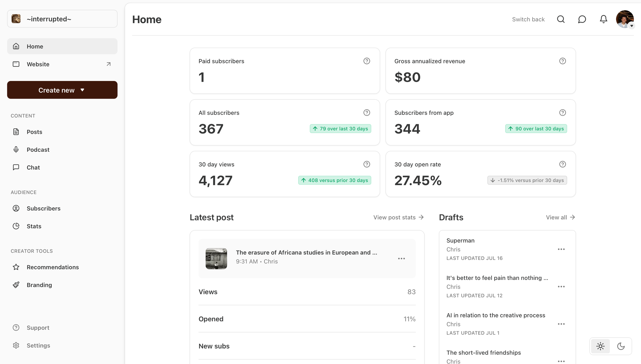Click the search magnifier icon

point(561,19)
